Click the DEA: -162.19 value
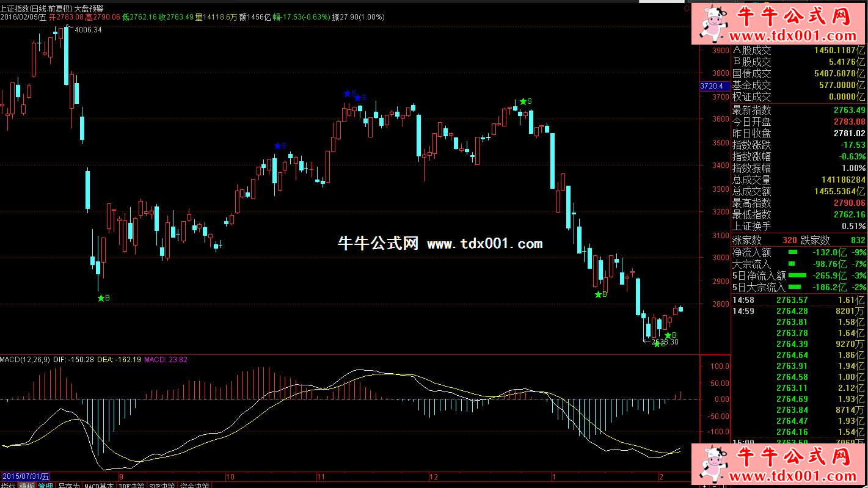The image size is (868, 488). tap(120, 360)
